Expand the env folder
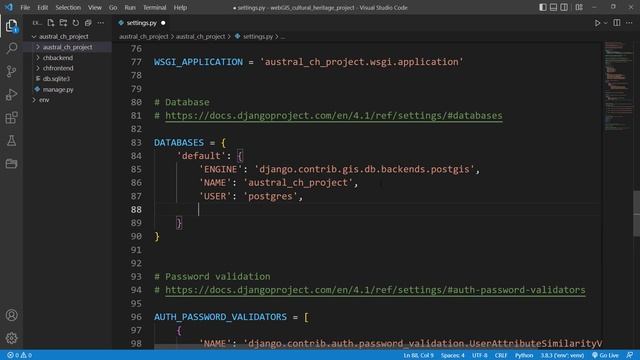The width and height of the screenshot is (640, 360). [34, 100]
